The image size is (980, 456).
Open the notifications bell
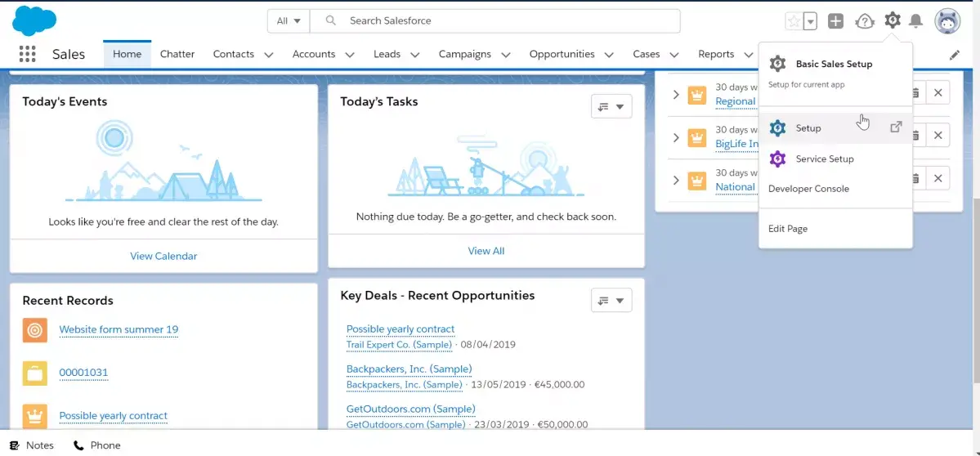(915, 20)
